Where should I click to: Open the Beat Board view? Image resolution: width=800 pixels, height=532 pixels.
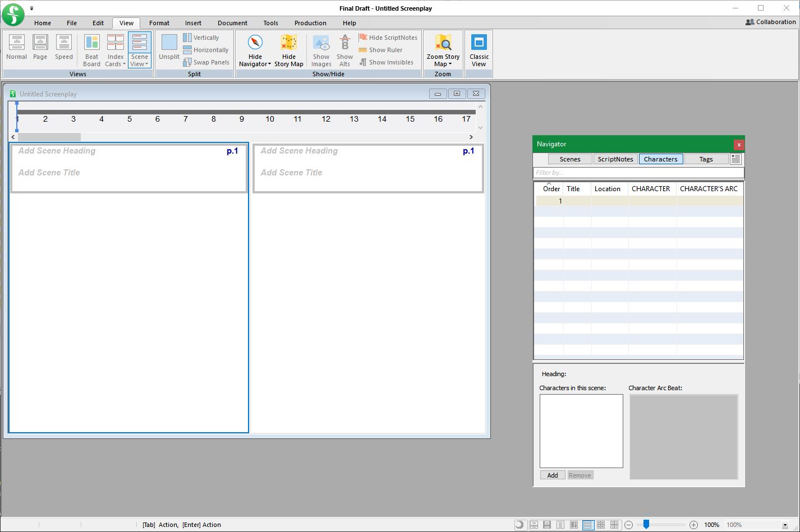point(91,50)
